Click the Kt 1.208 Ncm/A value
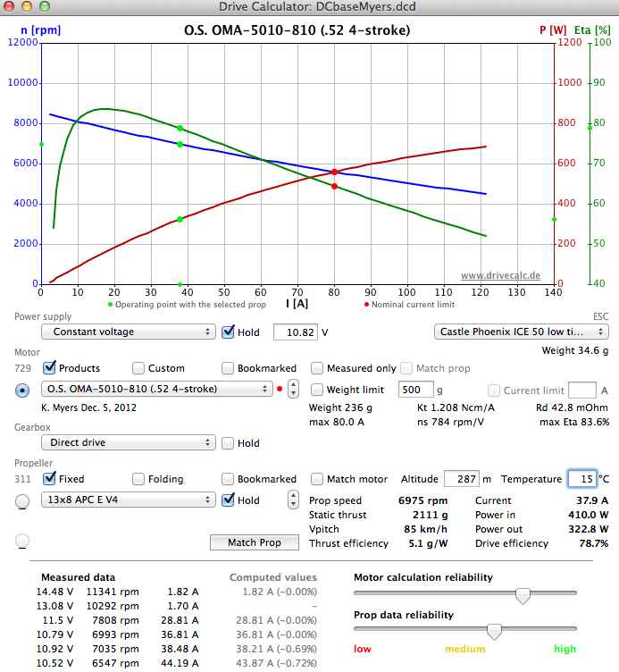This screenshot has height=672, width=619. 456,407
